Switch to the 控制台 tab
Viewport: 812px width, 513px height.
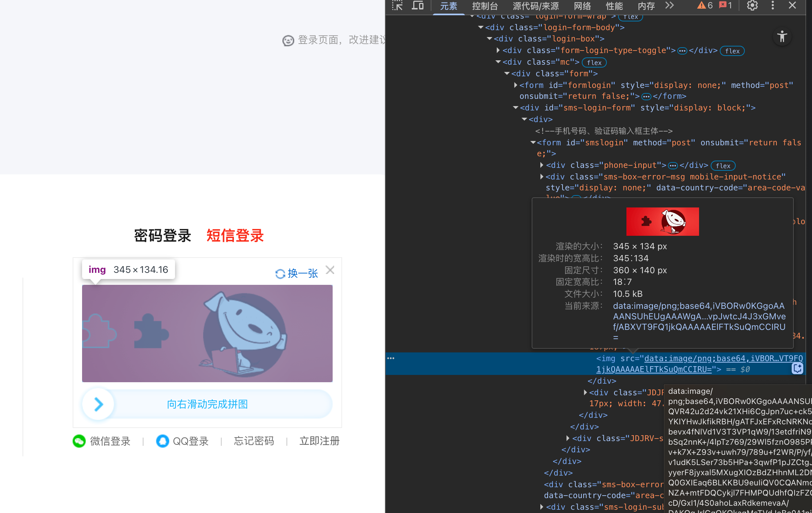485,6
